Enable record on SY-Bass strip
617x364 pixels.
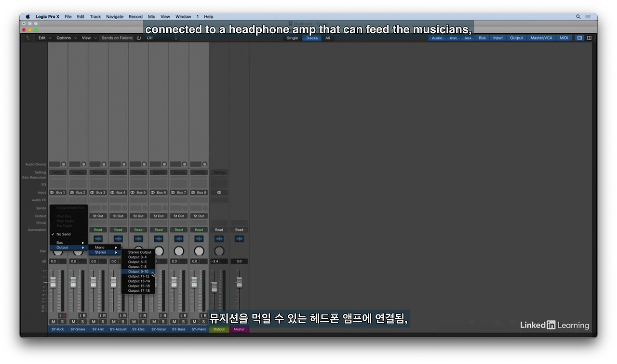click(x=185, y=315)
